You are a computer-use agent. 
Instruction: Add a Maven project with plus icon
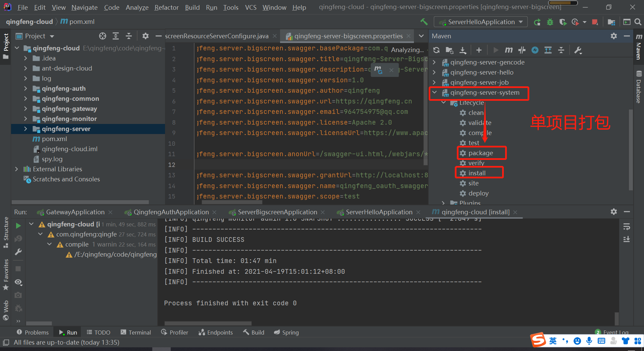(479, 50)
